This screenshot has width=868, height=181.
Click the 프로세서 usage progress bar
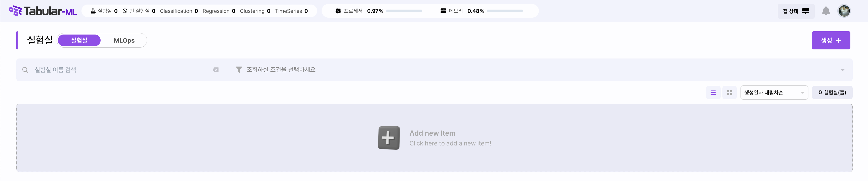coord(404,11)
